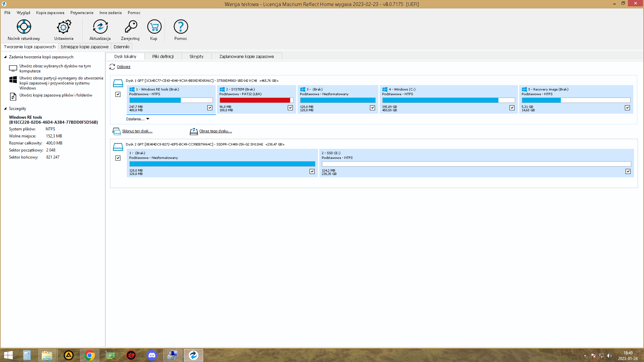Click the Odśwież refresh link
644x362 pixels.
tap(123, 67)
